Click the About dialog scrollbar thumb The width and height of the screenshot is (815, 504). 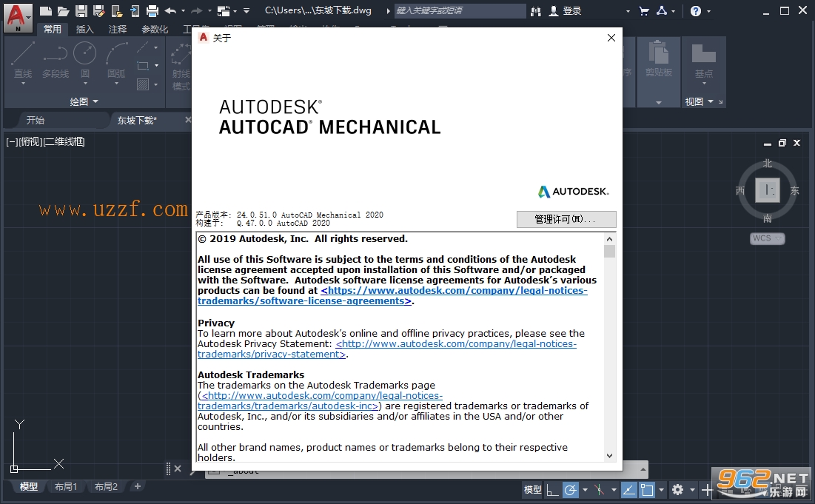[610, 252]
